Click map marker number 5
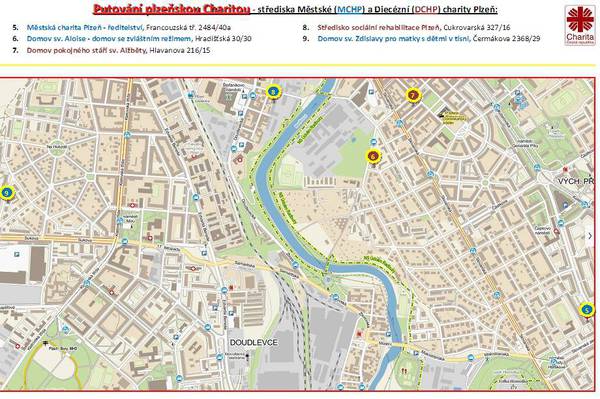Screen dimensions: 600x399 587,309
